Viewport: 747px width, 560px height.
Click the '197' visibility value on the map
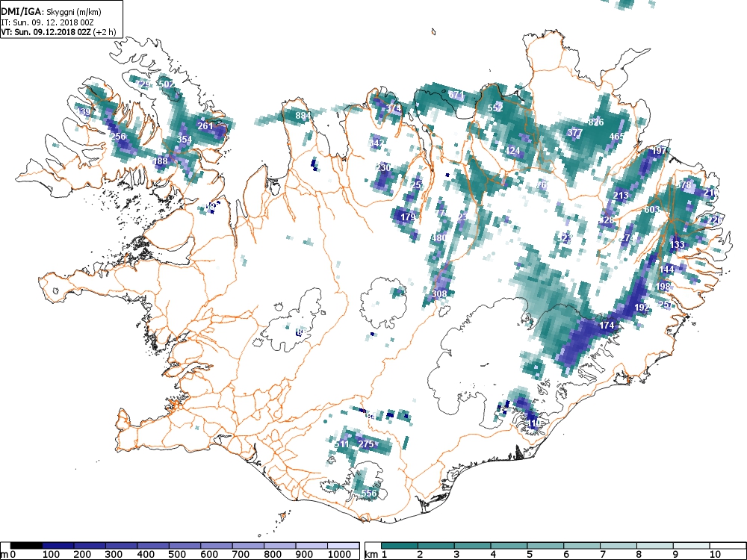click(659, 151)
